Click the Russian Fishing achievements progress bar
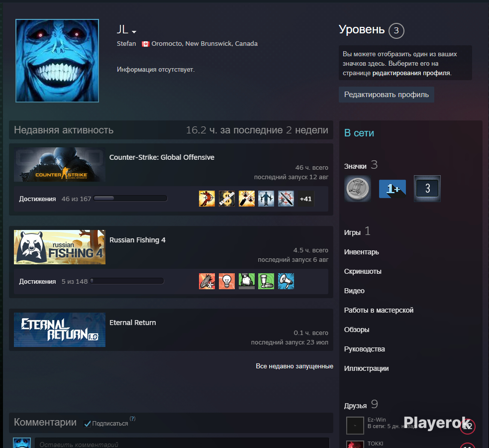Viewport: 489px width, 448px height. coord(127,281)
